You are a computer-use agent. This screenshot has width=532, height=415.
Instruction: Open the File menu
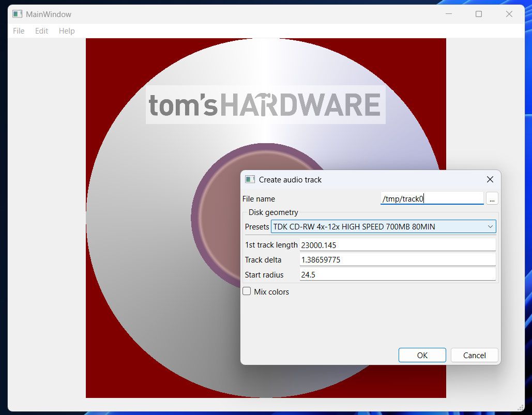click(18, 31)
